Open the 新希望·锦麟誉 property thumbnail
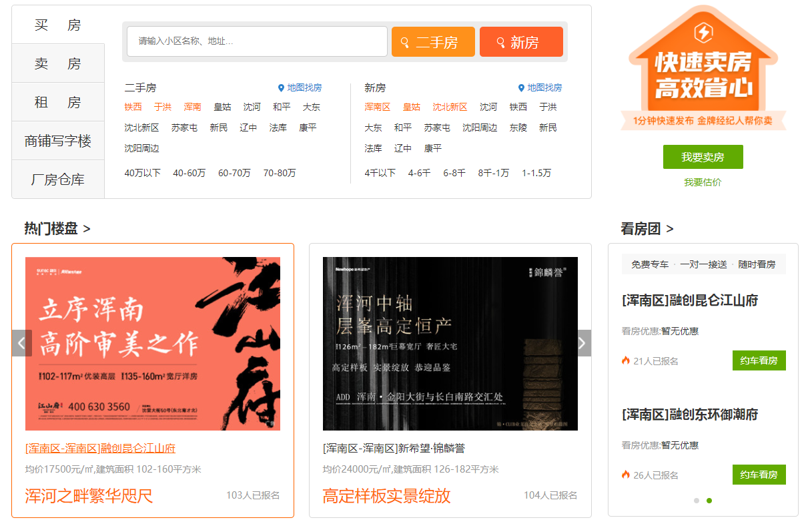 click(450, 344)
